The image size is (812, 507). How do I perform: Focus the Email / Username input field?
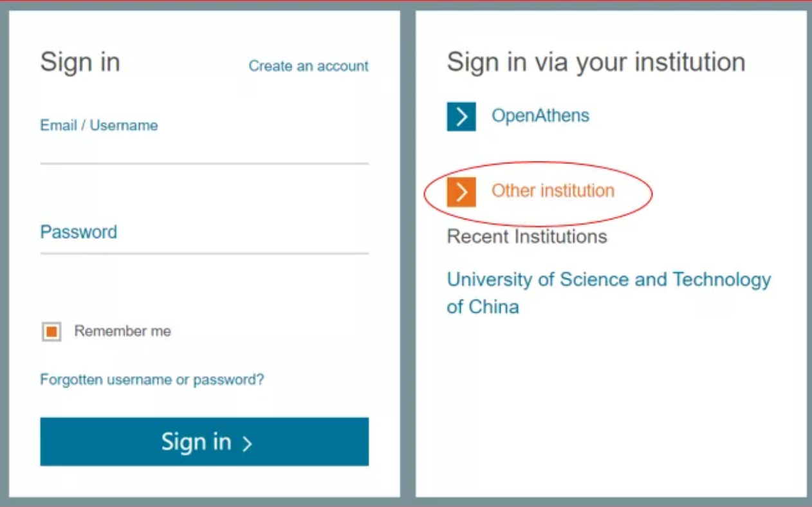coord(204,150)
